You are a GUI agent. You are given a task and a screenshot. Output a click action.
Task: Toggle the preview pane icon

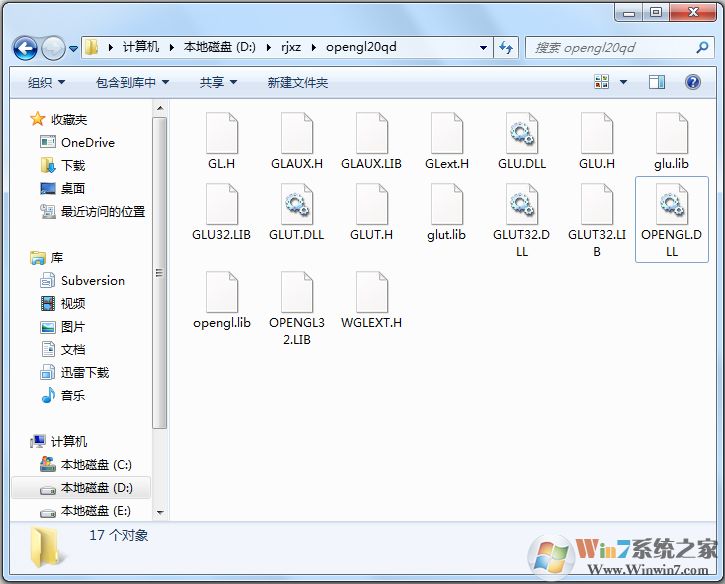tap(657, 82)
